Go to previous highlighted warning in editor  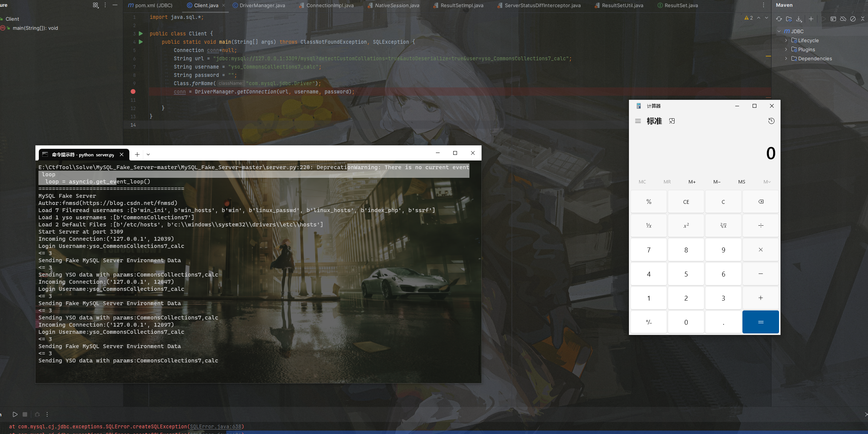(x=759, y=18)
